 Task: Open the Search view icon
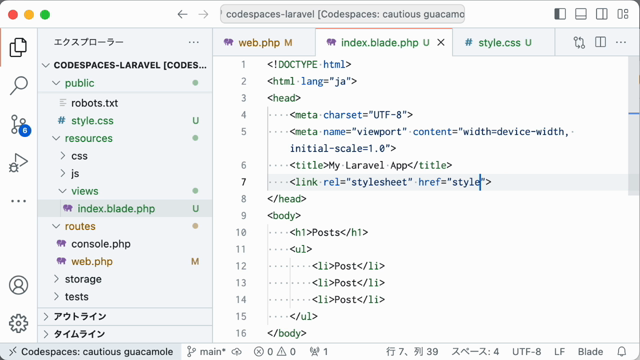[x=18, y=85]
